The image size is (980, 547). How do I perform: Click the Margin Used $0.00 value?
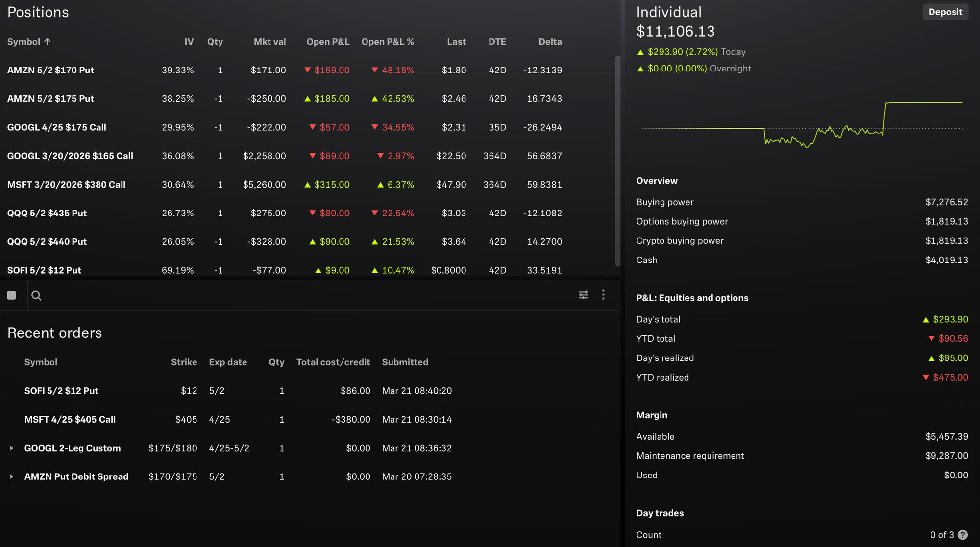point(956,476)
